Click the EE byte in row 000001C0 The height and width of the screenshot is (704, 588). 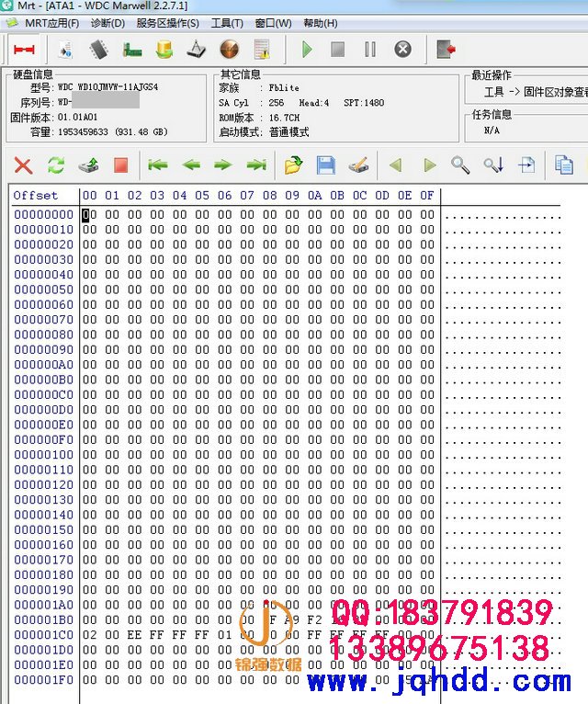pyautogui.click(x=134, y=635)
